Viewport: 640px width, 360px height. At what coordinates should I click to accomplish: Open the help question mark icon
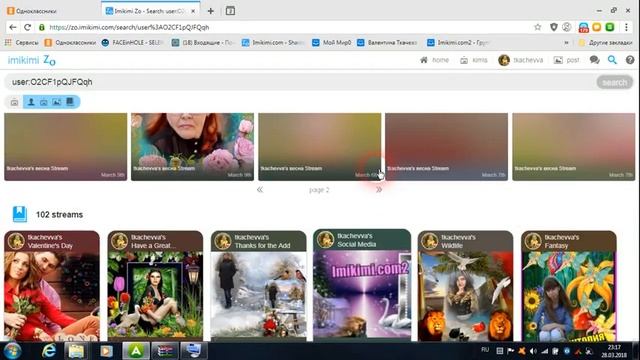pyautogui.click(x=630, y=60)
